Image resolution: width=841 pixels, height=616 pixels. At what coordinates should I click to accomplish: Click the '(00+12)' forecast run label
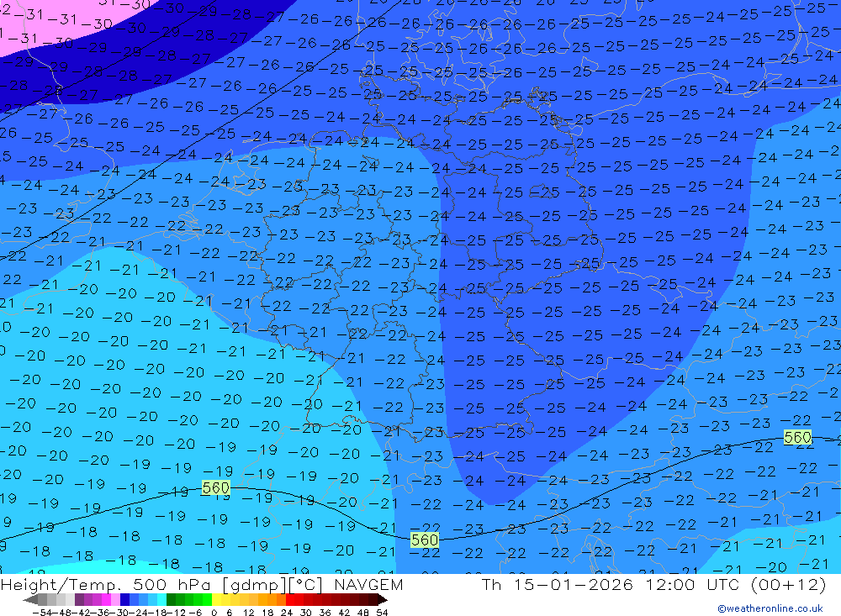click(789, 584)
